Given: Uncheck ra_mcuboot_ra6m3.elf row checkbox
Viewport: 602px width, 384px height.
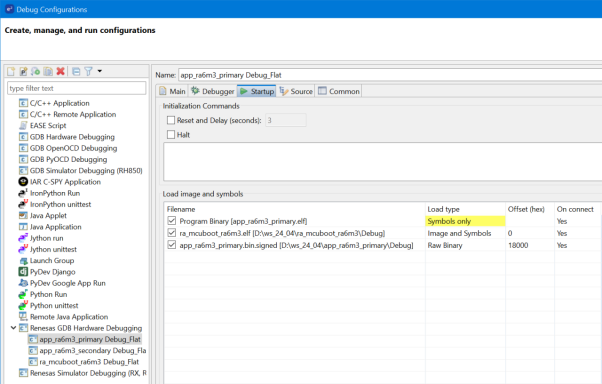Looking at the screenshot, I should click(x=172, y=233).
